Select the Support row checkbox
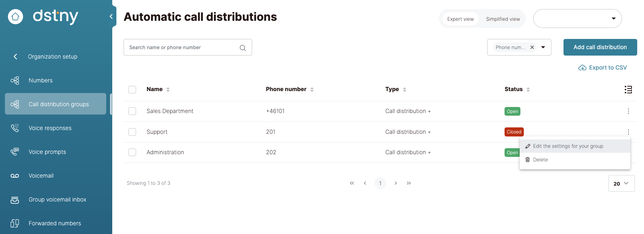644x234 pixels. tap(132, 132)
